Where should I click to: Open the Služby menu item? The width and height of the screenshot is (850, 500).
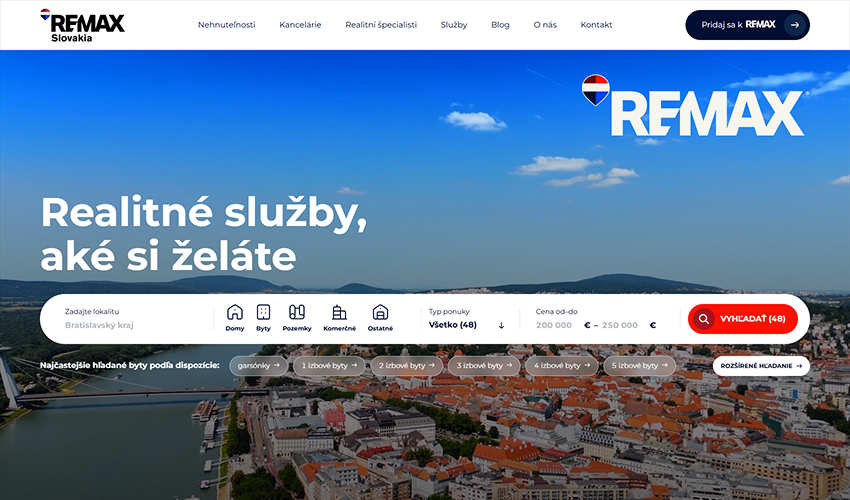click(x=454, y=25)
